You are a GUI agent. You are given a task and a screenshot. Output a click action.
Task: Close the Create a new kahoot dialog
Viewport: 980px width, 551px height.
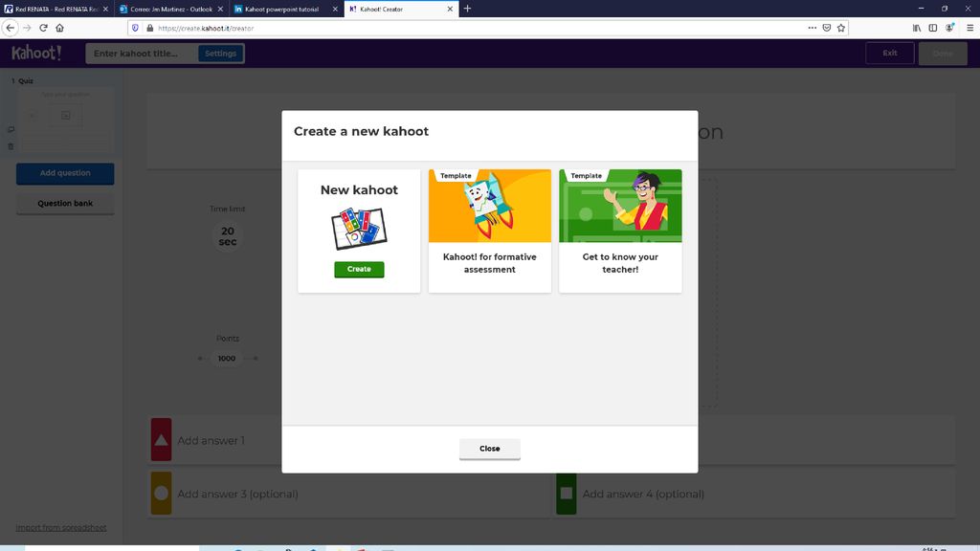coord(489,449)
